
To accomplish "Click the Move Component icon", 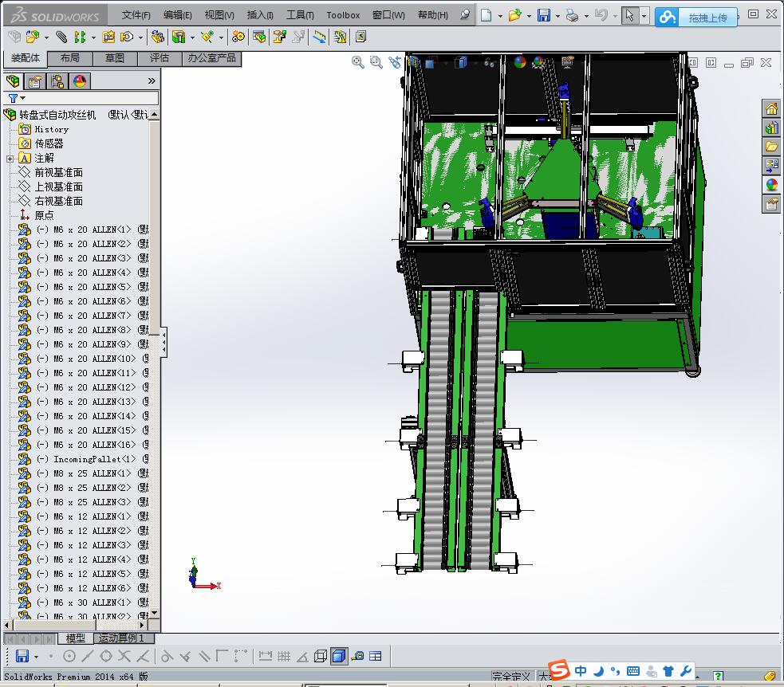I will 127,37.
